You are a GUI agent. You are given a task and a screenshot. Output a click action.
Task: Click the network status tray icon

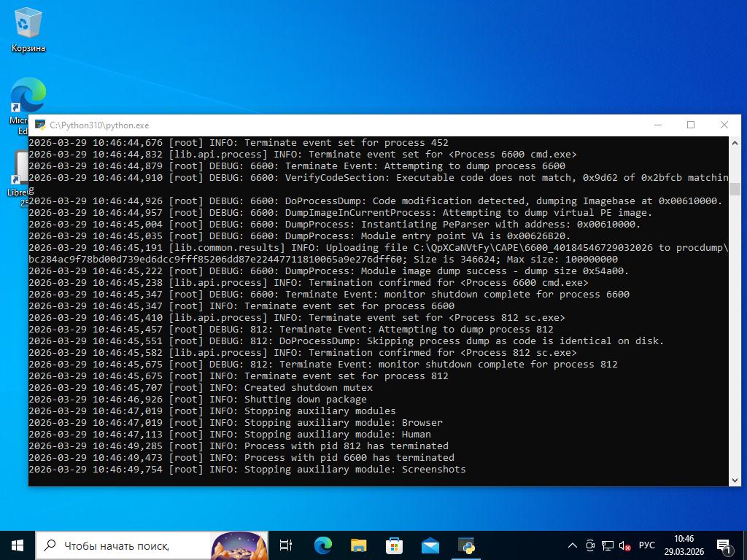point(608,545)
